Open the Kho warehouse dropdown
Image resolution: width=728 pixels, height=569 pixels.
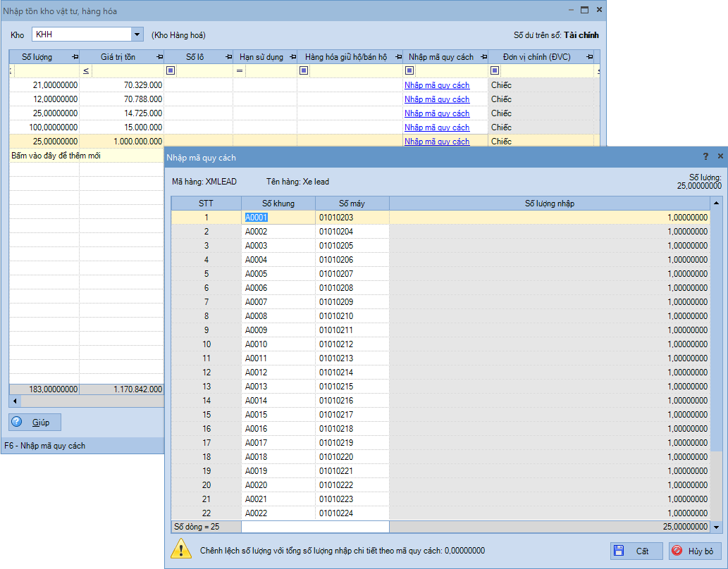pyautogui.click(x=136, y=35)
